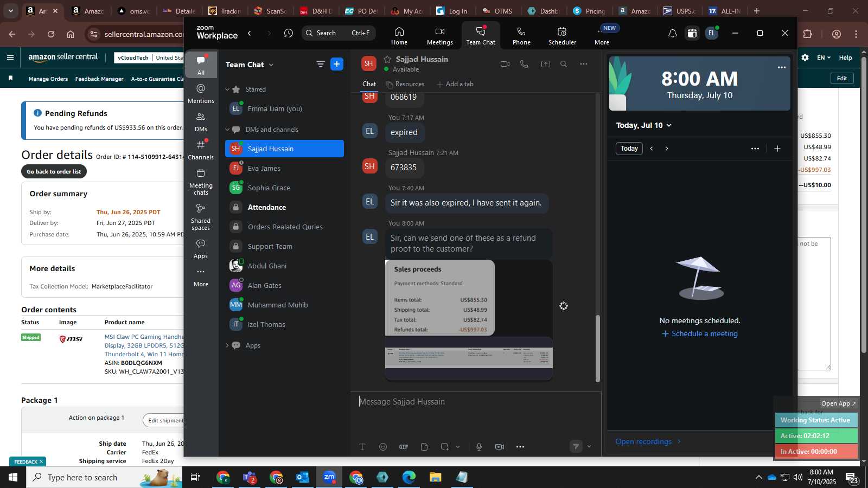This screenshot has height=488, width=868.
Task: Click the microphone audio message icon
Action: point(479,447)
